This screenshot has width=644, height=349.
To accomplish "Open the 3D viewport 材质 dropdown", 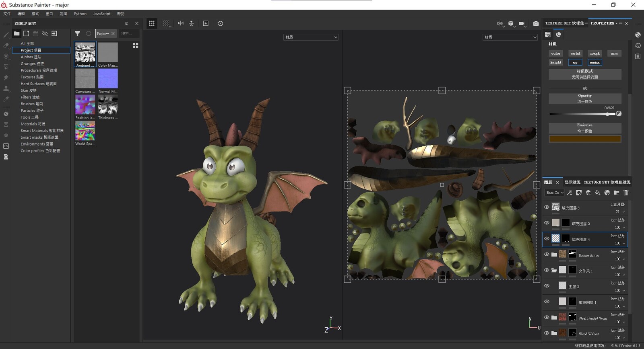I will 311,37.
